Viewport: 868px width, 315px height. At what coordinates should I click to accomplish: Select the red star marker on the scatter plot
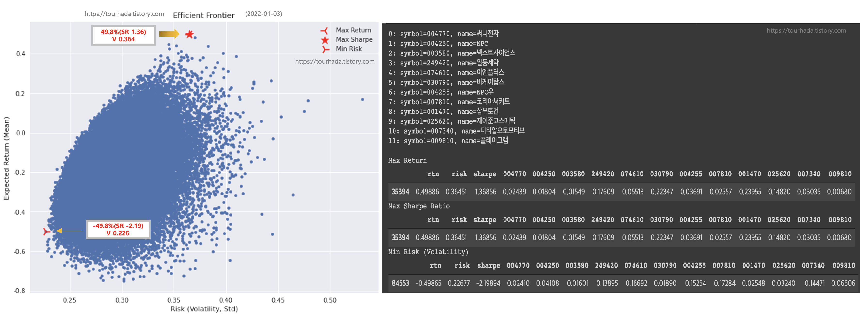[189, 34]
